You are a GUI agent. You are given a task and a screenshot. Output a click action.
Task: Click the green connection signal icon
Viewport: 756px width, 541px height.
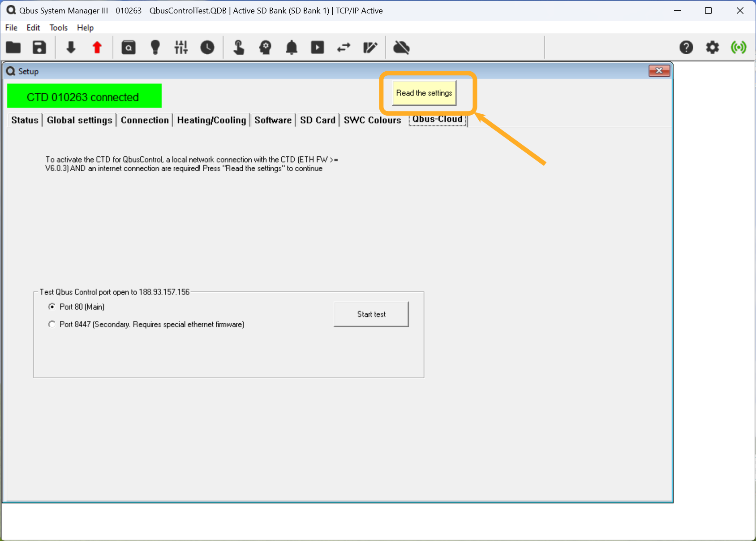739,47
